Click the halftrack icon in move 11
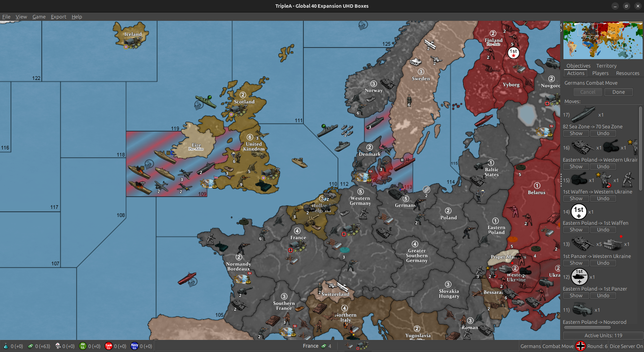 582,309
